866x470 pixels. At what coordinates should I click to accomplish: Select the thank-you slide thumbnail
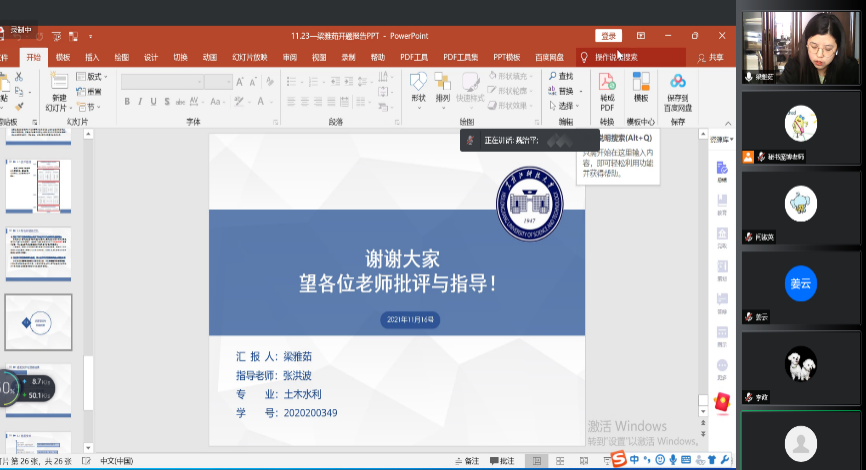point(39,322)
